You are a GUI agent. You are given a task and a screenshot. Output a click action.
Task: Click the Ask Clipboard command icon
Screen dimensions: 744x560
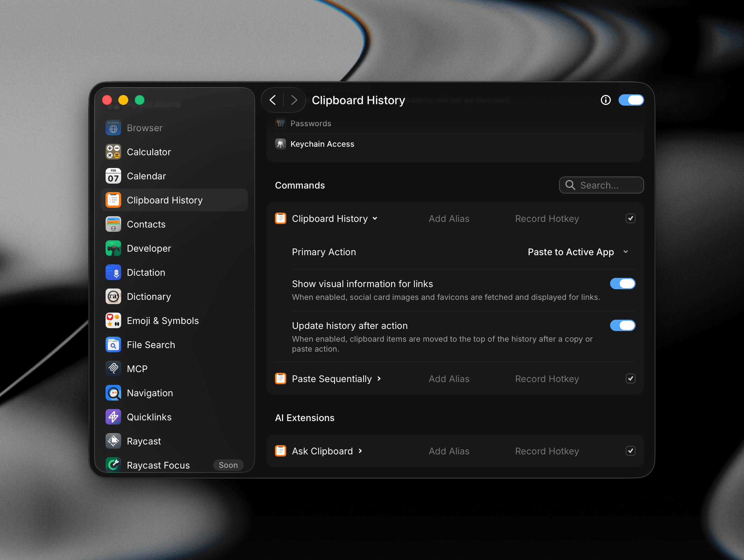(281, 451)
